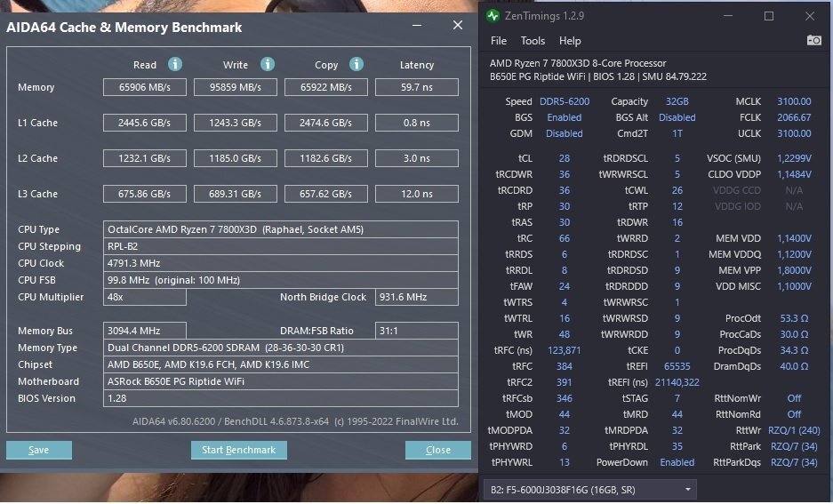Viewport: 833px width, 504px height.
Task: Click the Speed value DDR5-6200 in ZenTimings
Action: pyautogui.click(x=565, y=101)
